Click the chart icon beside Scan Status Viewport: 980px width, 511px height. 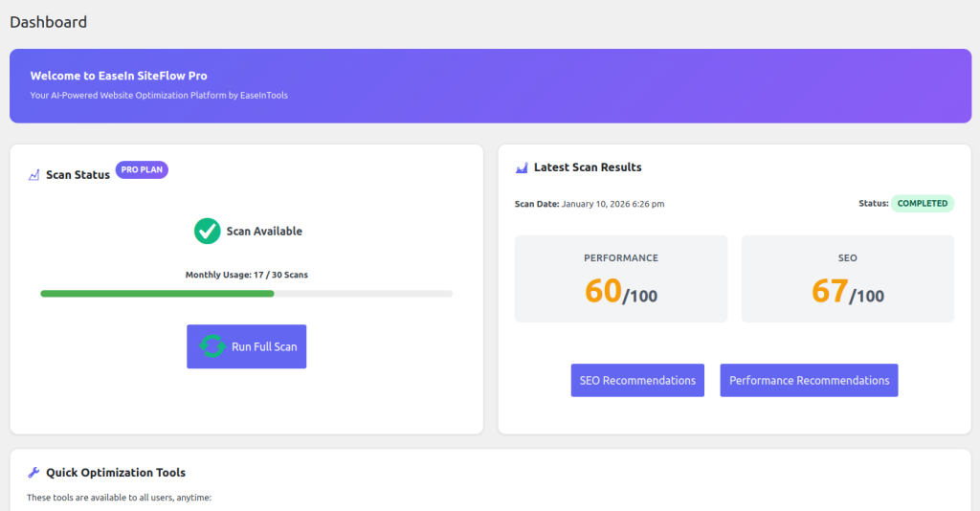[33, 175]
